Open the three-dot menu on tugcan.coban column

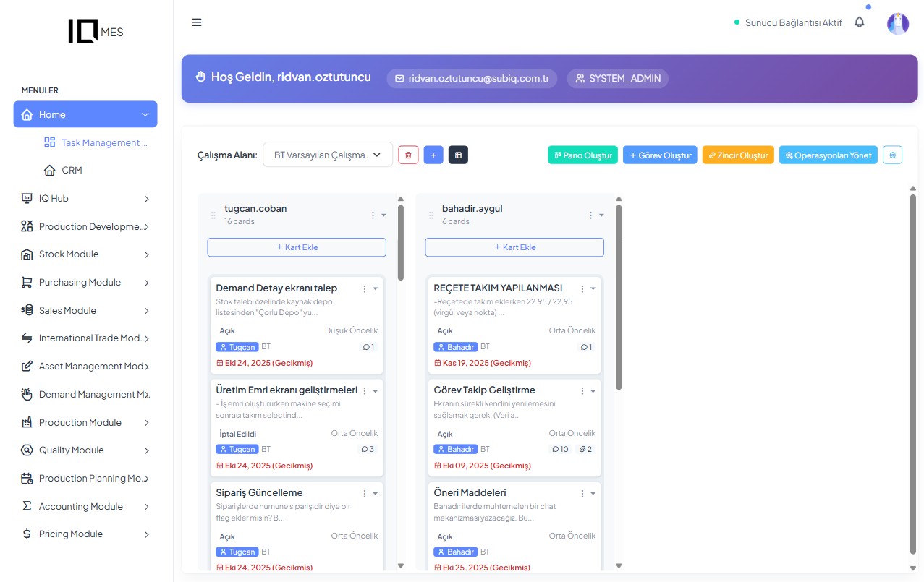coord(373,215)
